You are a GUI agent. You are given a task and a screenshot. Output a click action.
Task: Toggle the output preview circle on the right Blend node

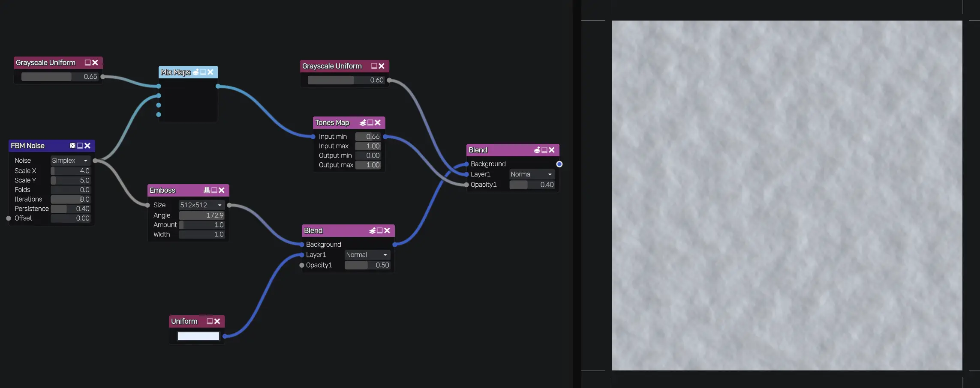pyautogui.click(x=559, y=164)
